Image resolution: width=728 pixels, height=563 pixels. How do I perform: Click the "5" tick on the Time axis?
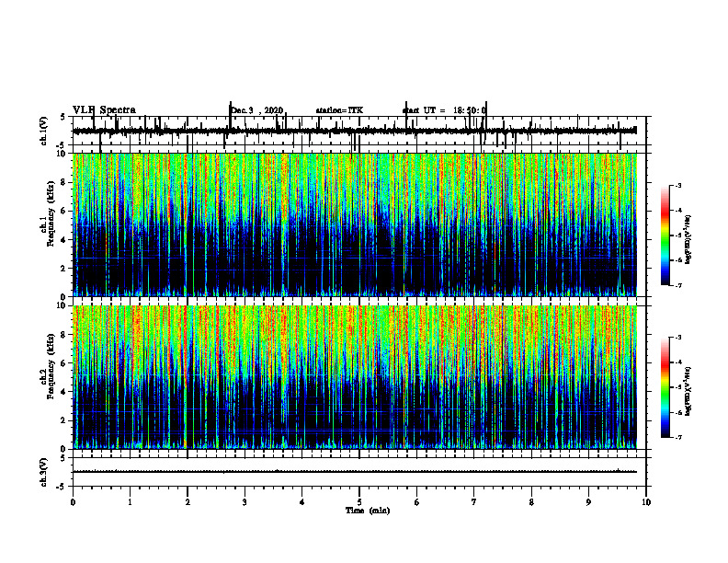tap(359, 502)
